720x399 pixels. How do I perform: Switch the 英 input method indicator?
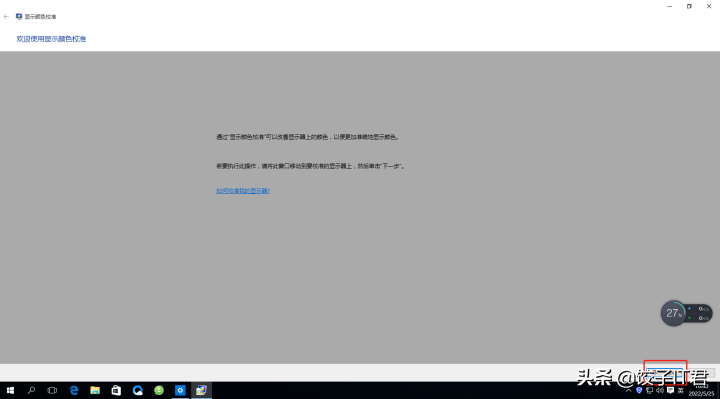(681, 391)
